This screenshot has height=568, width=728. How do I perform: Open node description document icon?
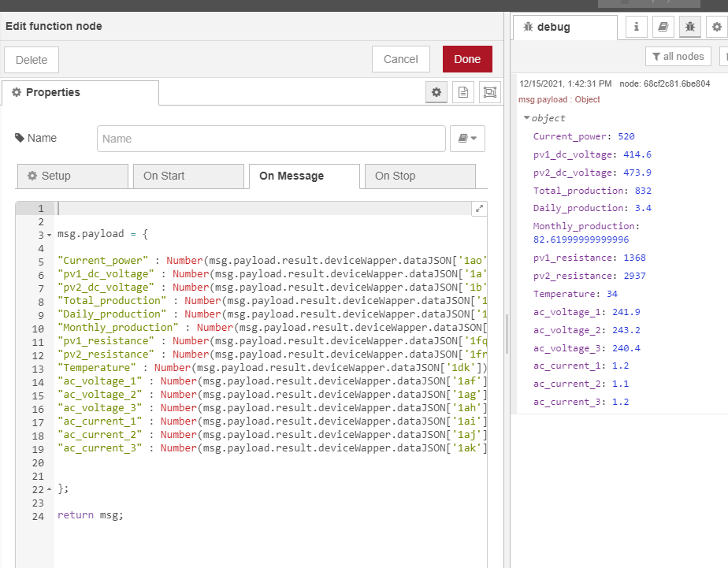463,92
